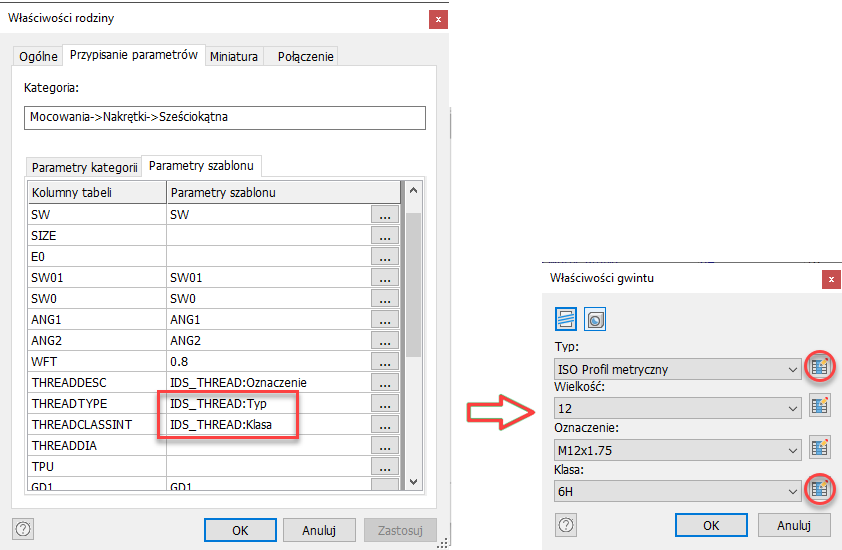Click the table edit icon beside Typ
This screenshot has width=842, height=550.
(819, 367)
